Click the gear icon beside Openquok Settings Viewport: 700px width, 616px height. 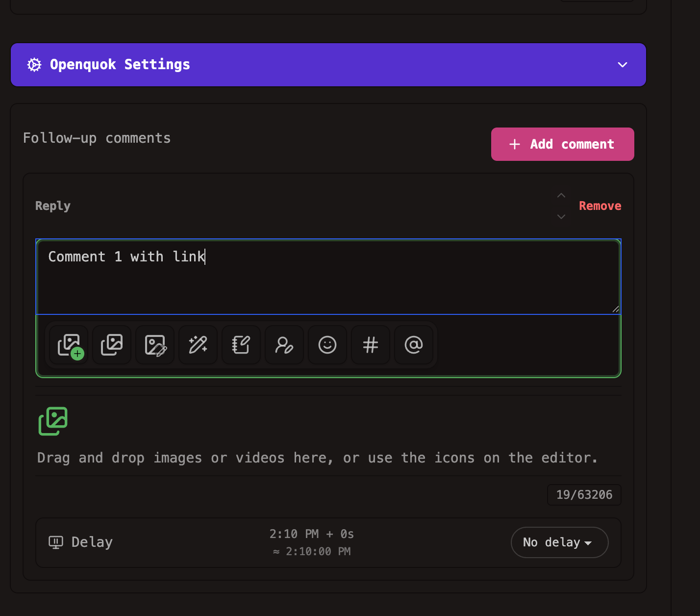click(34, 65)
